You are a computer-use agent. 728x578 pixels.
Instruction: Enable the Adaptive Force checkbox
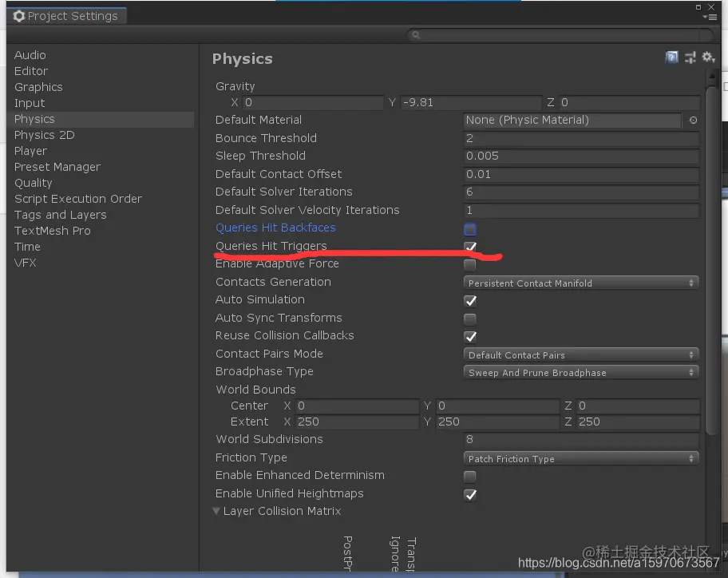tap(470, 264)
